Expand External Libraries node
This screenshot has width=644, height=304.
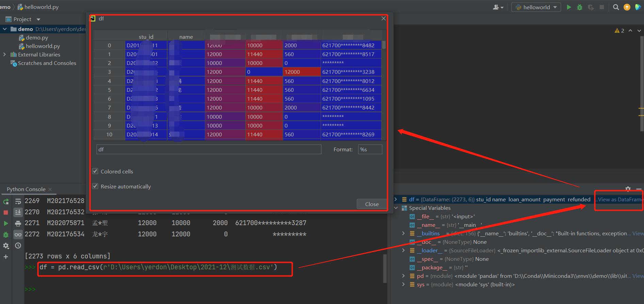point(4,54)
